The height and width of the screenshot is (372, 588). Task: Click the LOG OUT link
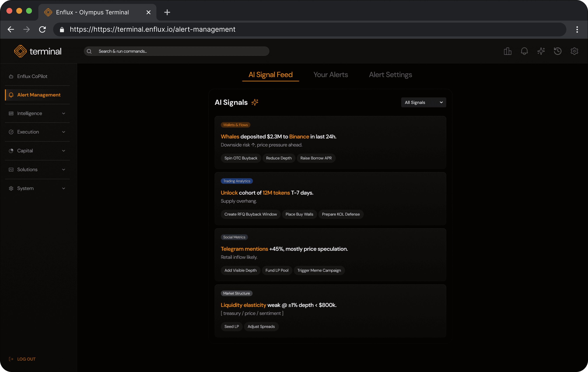(26, 359)
